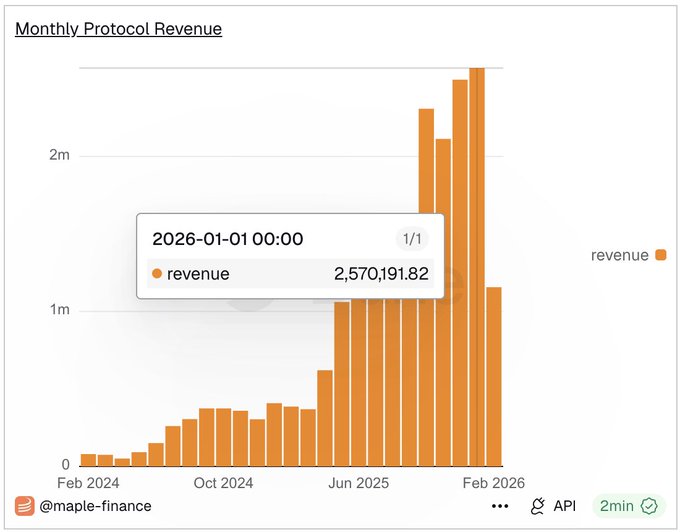
Task: Click the 1/1 tooltip page indicator
Action: coord(412,239)
